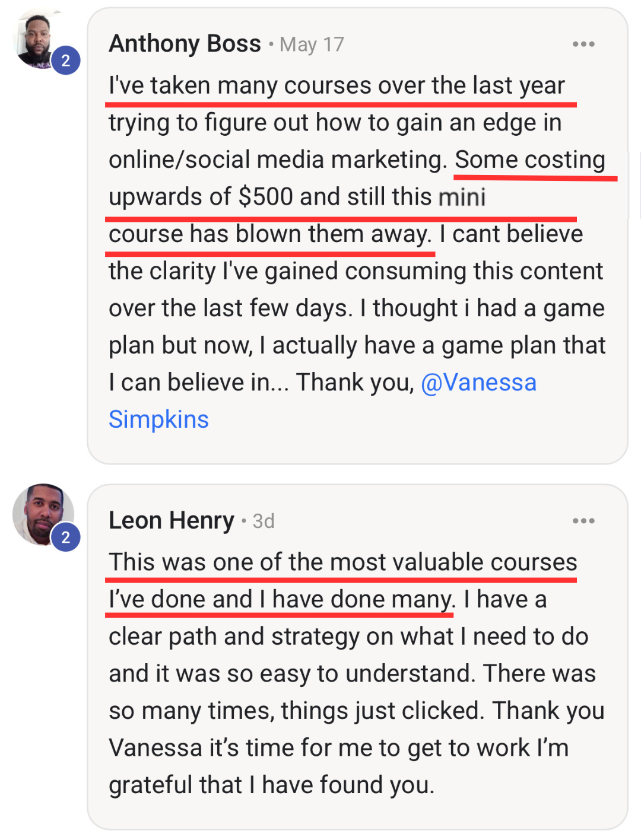The height and width of the screenshot is (840, 641).
Task: Open Leon Henry profile via name
Action: point(171,520)
